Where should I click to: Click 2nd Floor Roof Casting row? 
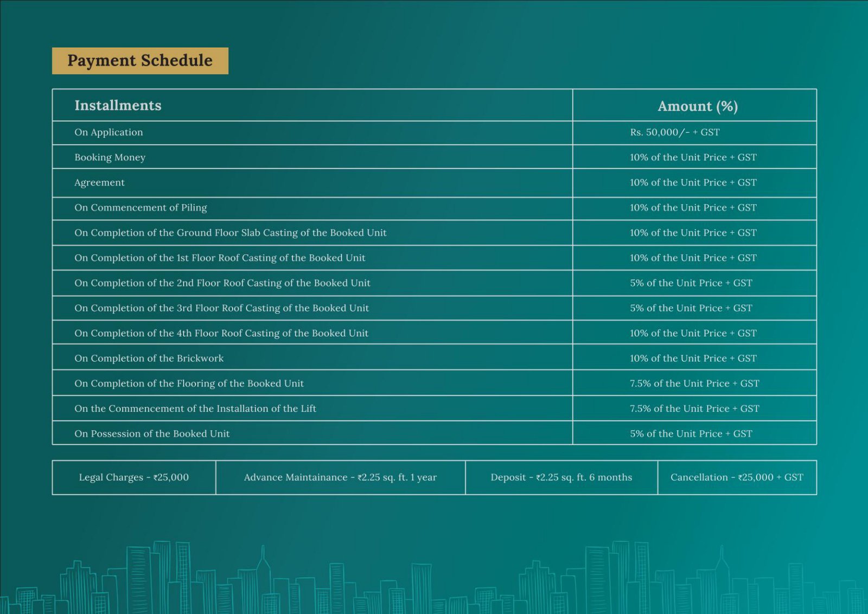point(435,283)
